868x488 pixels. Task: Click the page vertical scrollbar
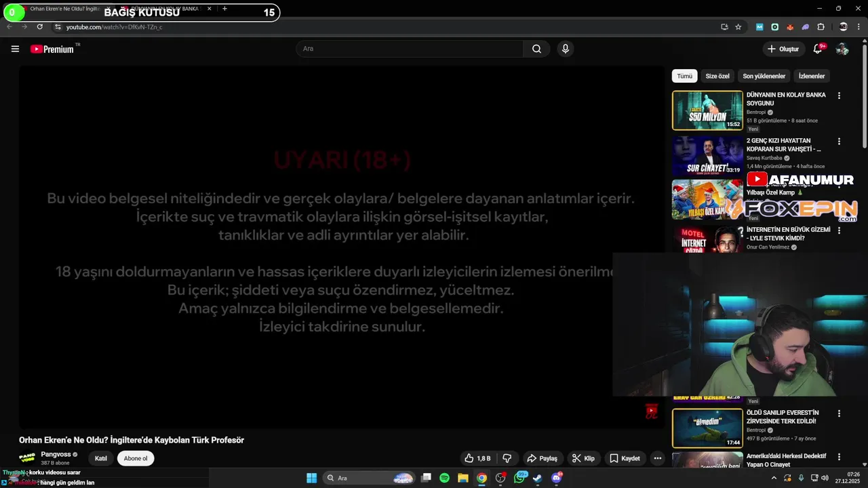point(865,95)
